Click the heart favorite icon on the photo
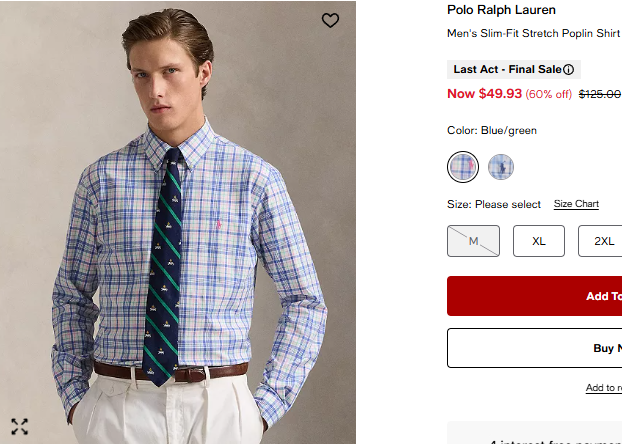Viewport: 622px width, 444px height. pyautogui.click(x=330, y=20)
